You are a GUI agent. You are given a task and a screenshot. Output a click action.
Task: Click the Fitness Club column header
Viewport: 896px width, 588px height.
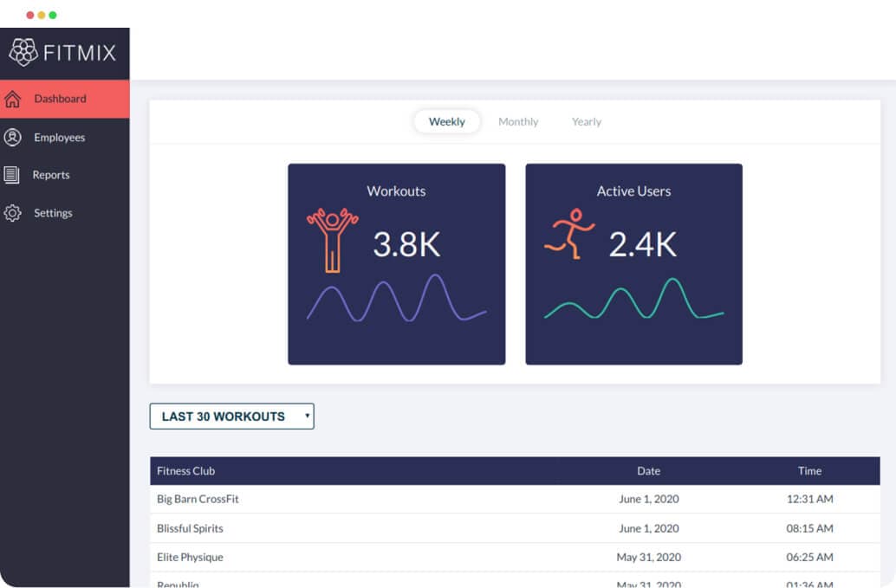pyautogui.click(x=185, y=471)
